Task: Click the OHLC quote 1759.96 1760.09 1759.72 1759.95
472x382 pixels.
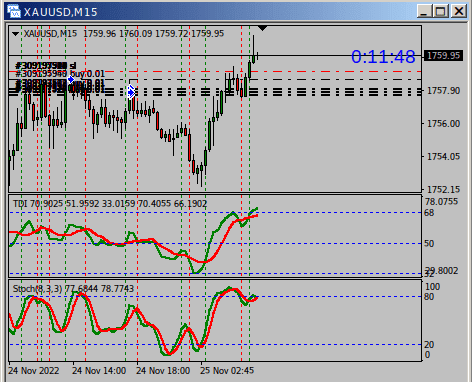Action: 154,34
